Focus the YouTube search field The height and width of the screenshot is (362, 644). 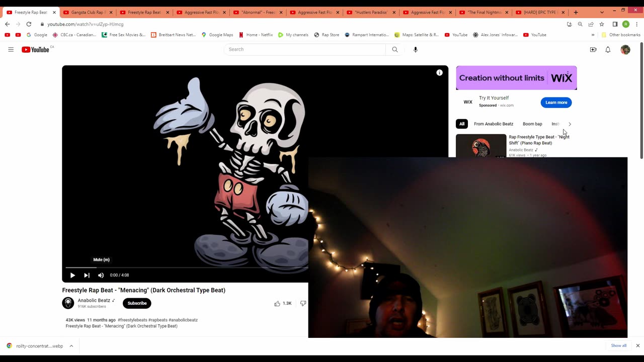tap(305, 49)
